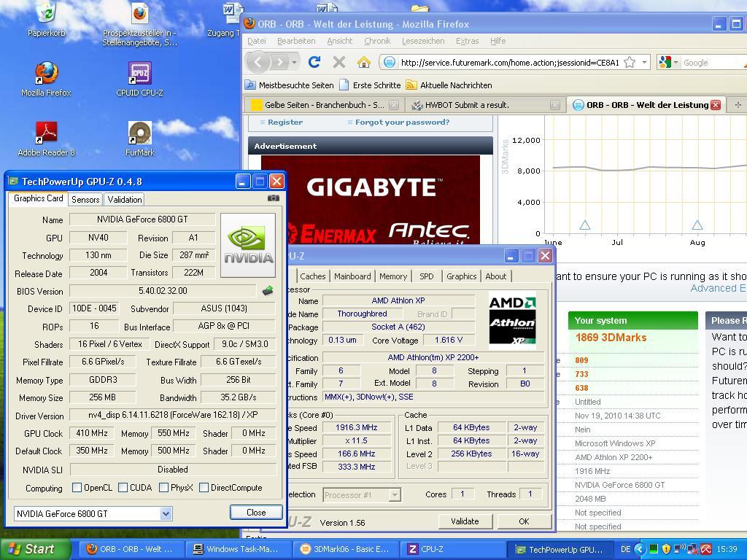Viewport: 747px width, 560px height.
Task: Select the Prospektzusteller Firefox shortcut on desktop
Action: tap(139, 24)
